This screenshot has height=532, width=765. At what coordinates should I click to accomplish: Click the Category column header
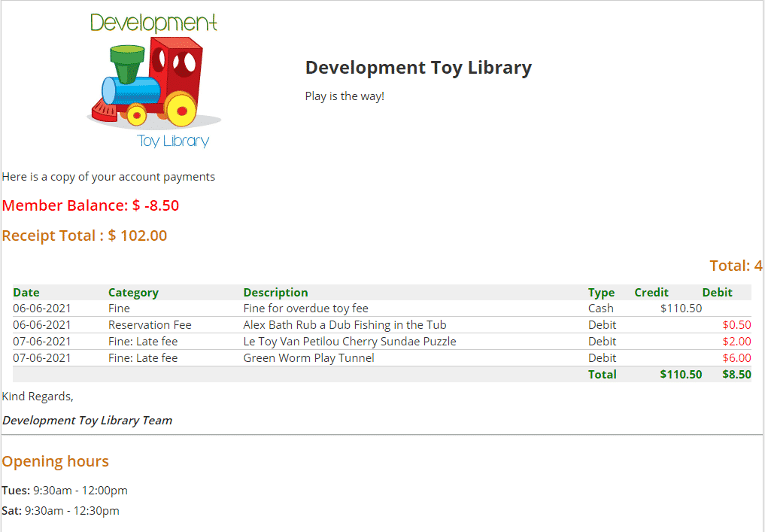click(x=133, y=293)
